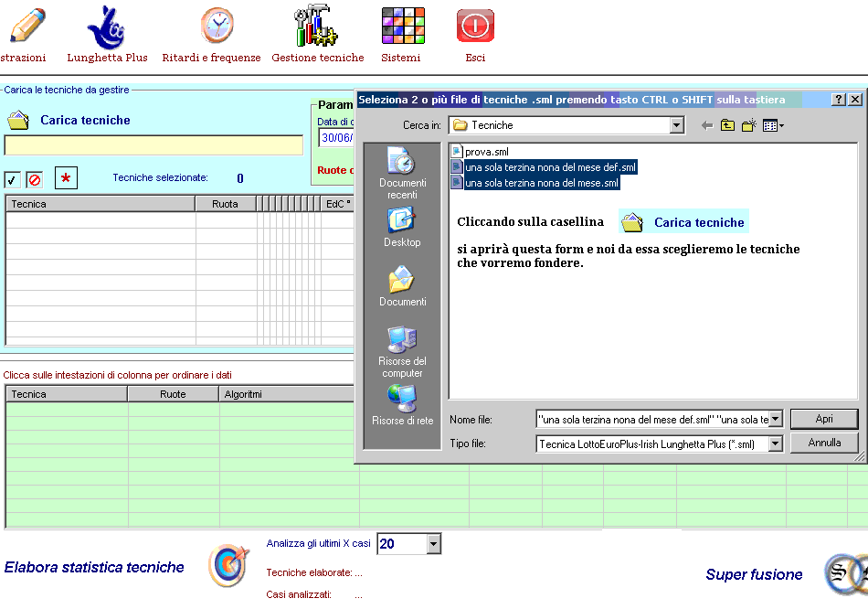Open Desktop in the dialog sidebar
This screenshot has width=868, height=609.
(402, 227)
